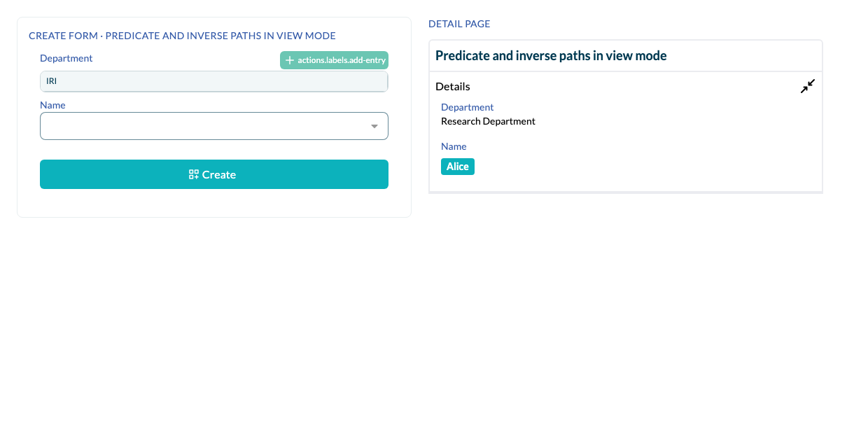Image resolution: width=868 pixels, height=434 pixels.
Task: Open the Name dropdown arrow
Action: click(374, 126)
